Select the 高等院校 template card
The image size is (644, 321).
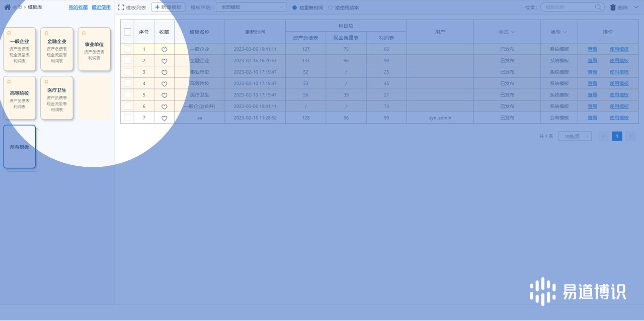tap(20, 98)
